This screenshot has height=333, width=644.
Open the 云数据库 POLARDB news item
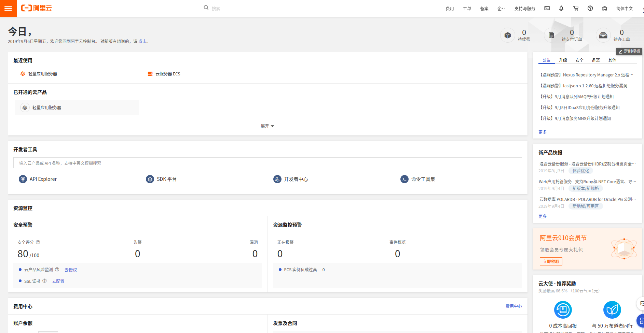(x=588, y=199)
